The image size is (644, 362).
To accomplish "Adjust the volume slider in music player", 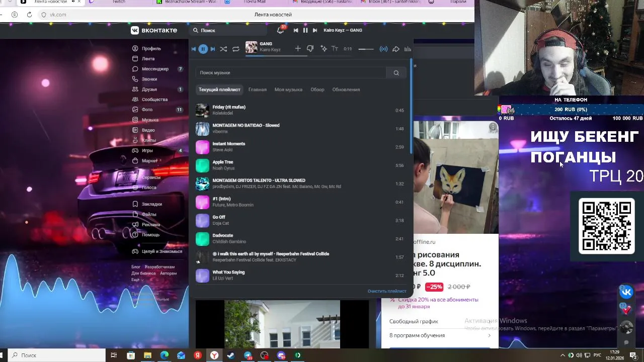I will click(x=366, y=49).
